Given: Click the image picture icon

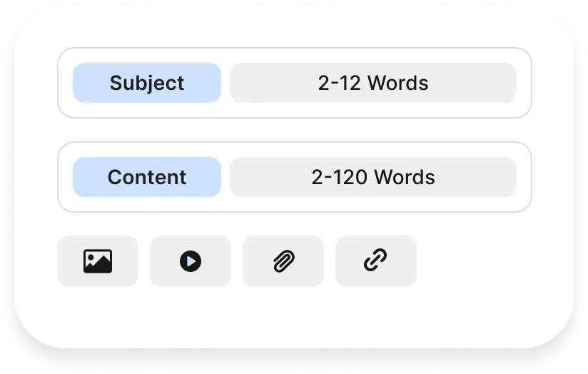Looking at the screenshot, I should pos(98,261).
